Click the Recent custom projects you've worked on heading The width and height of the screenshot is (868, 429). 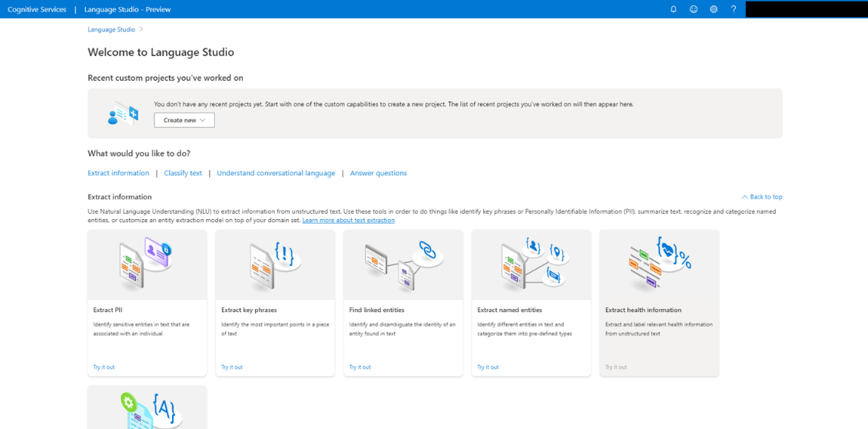tap(165, 78)
